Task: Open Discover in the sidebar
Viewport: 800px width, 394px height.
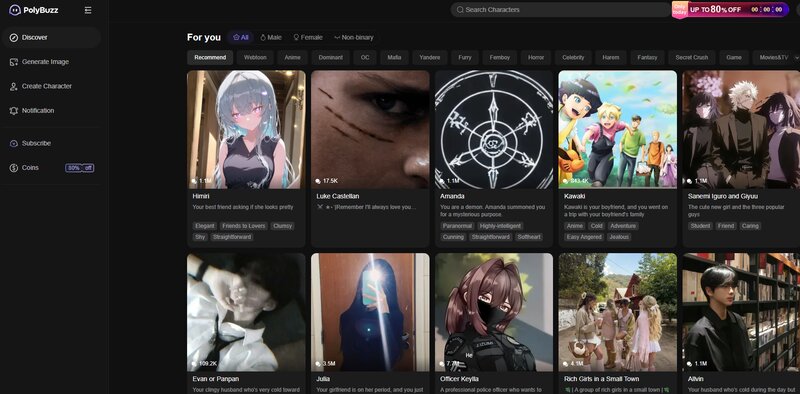Action: [x=51, y=37]
